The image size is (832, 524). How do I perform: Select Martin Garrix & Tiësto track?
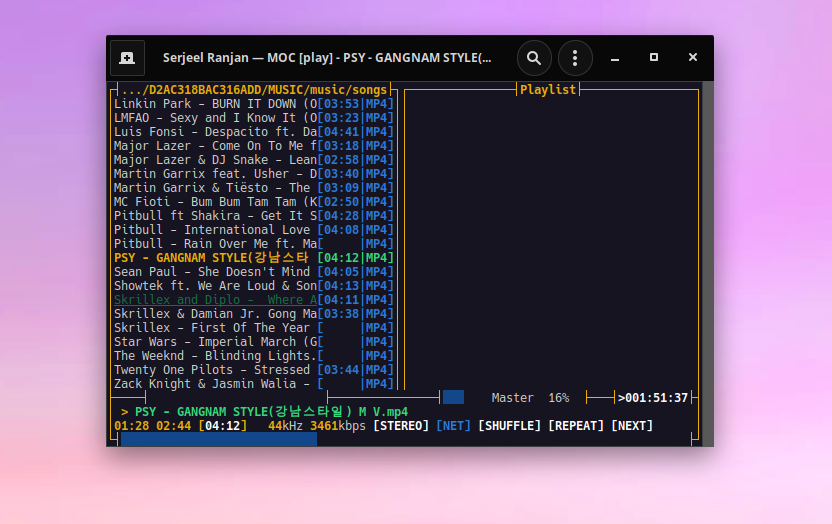coord(254,188)
